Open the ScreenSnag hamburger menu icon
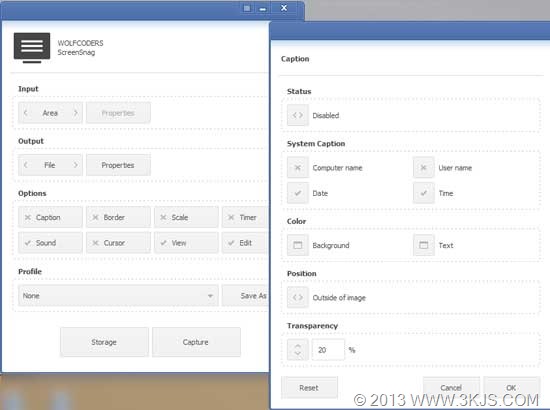This screenshot has width=550, height=410. click(x=32, y=47)
